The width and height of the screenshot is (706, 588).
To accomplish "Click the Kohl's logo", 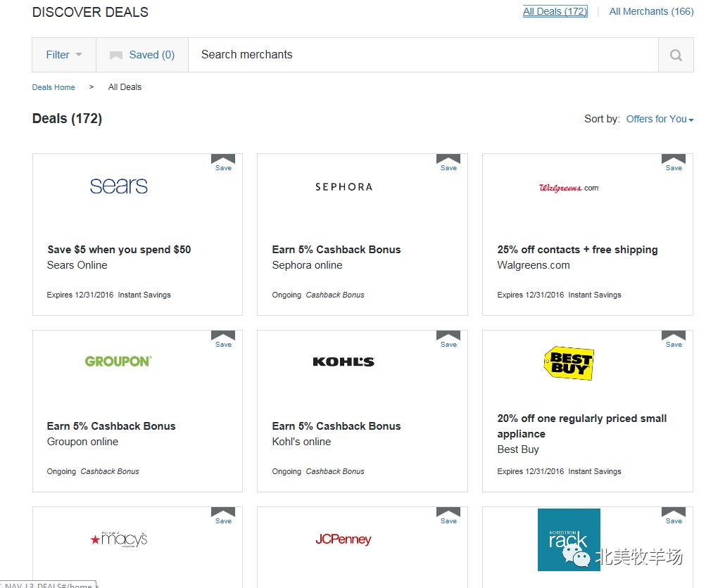I will coord(343,362).
